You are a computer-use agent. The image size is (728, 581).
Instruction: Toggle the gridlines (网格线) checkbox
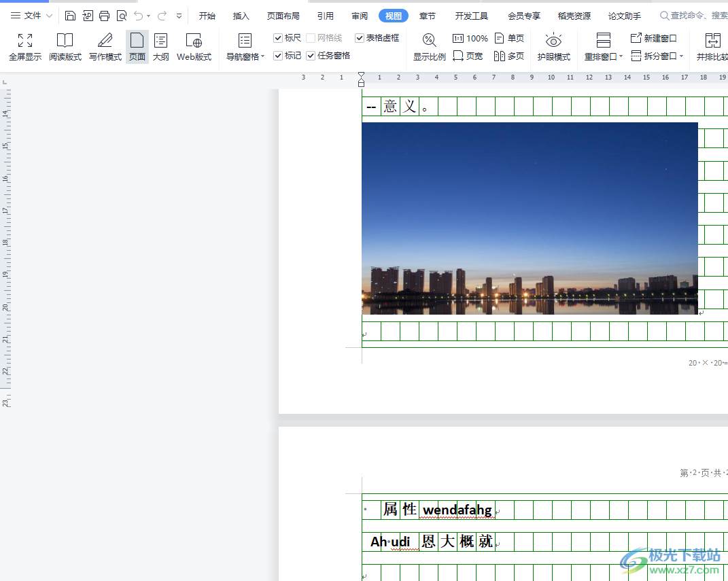pos(311,38)
